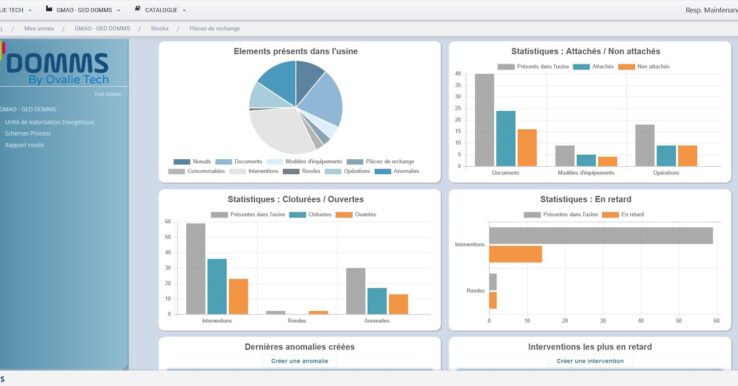Hide the Attachés series via its legend
The width and height of the screenshot is (738, 386).
(x=594, y=67)
